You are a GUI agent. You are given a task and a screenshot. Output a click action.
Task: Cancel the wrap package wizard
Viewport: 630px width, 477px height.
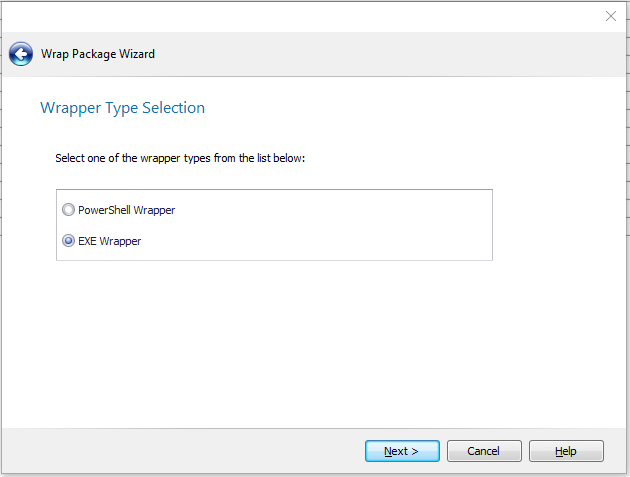pos(484,451)
